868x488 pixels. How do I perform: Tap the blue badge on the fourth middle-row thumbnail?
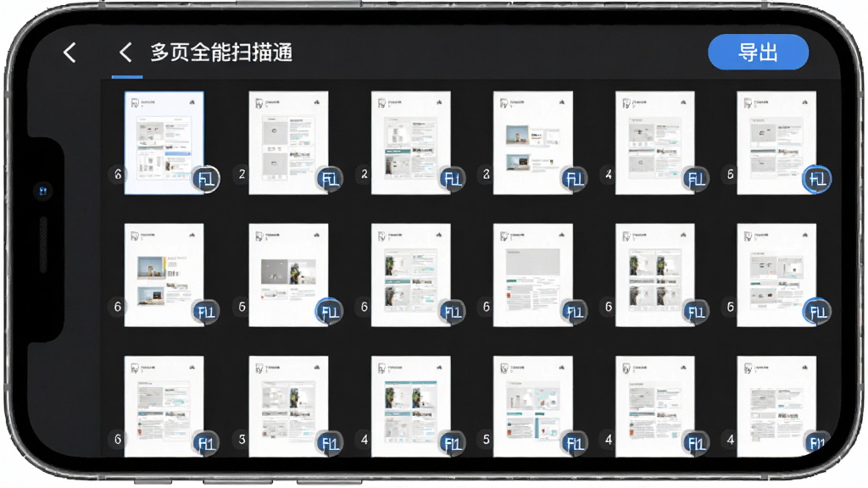(x=574, y=312)
